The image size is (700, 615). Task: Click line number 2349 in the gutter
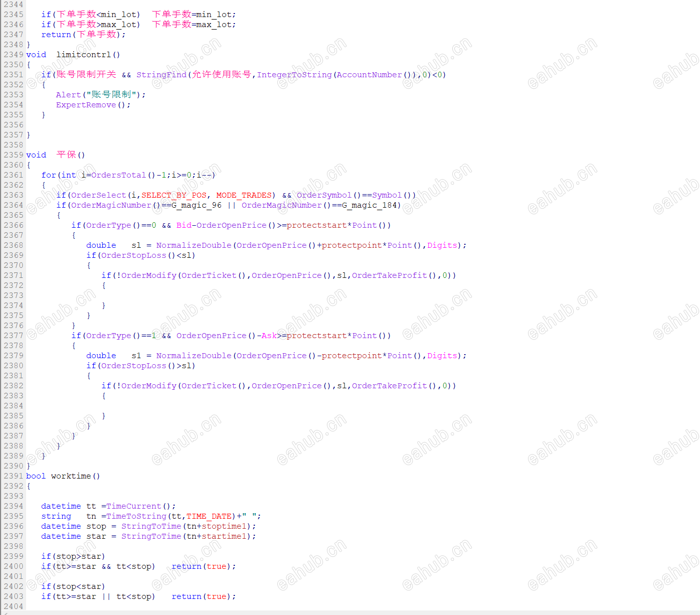tap(14, 55)
